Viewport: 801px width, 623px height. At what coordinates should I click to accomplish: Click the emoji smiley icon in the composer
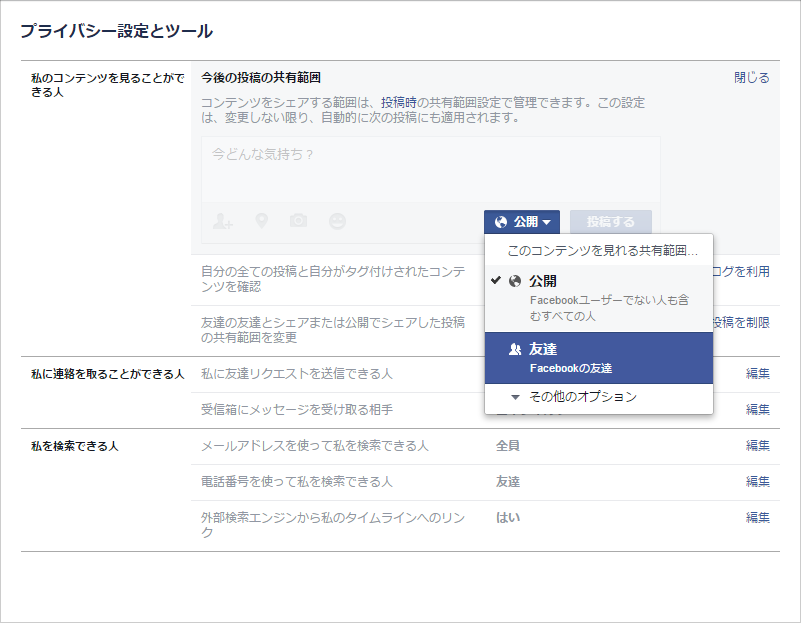point(337,222)
